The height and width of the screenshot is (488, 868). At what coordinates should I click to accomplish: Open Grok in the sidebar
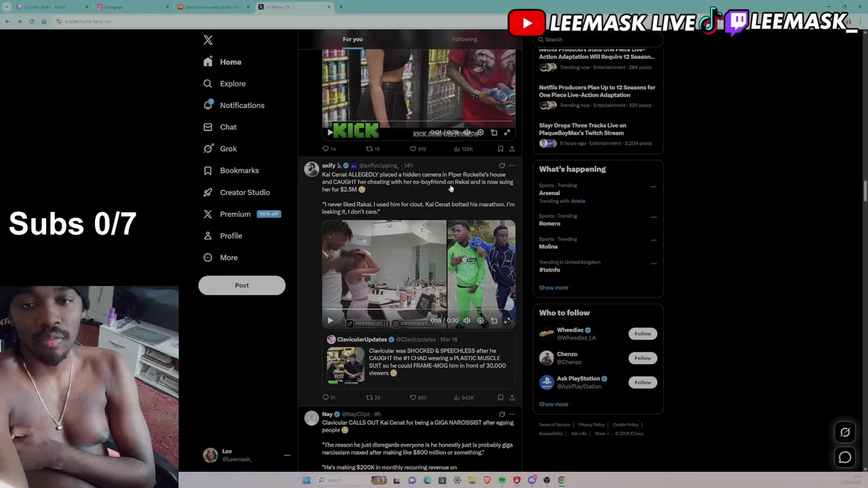pyautogui.click(x=220, y=148)
